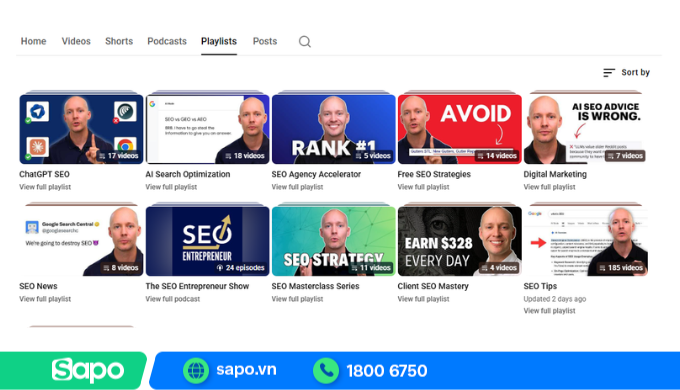Click the 7 videos badge on Digital Marketing

pos(625,156)
